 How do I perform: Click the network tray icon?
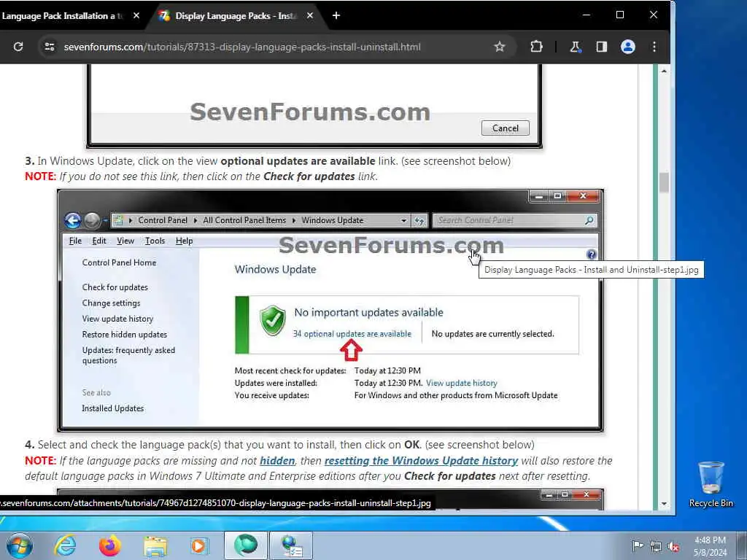[x=656, y=546]
